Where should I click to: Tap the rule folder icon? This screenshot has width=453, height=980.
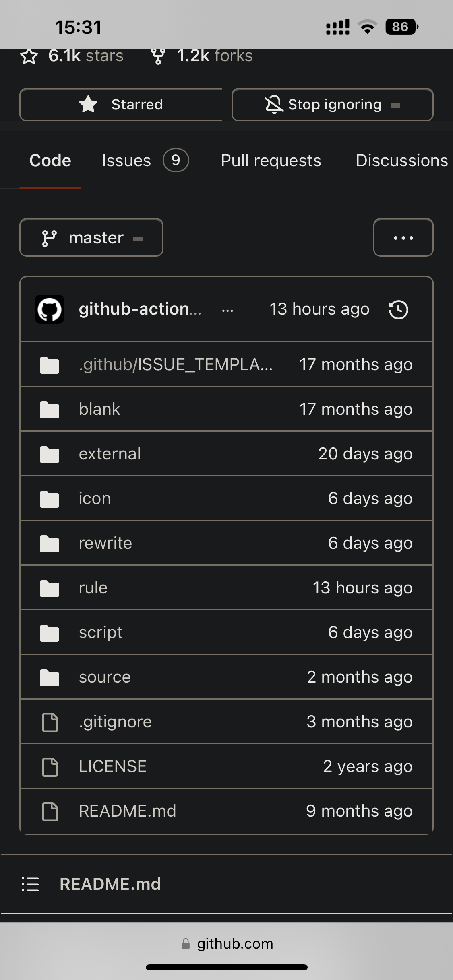click(50, 588)
